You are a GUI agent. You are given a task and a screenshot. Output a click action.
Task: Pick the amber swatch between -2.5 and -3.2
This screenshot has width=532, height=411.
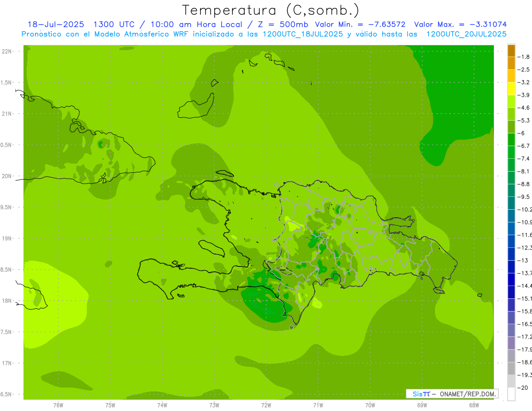[511, 76]
